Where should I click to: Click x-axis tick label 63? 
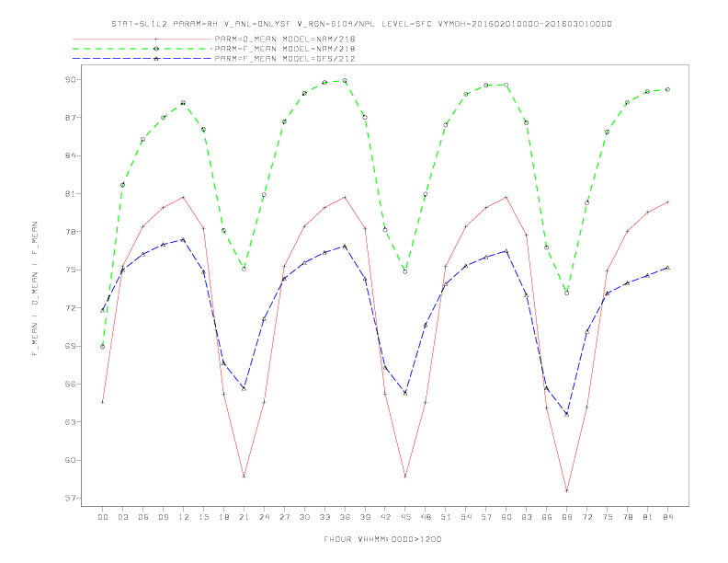(x=527, y=517)
